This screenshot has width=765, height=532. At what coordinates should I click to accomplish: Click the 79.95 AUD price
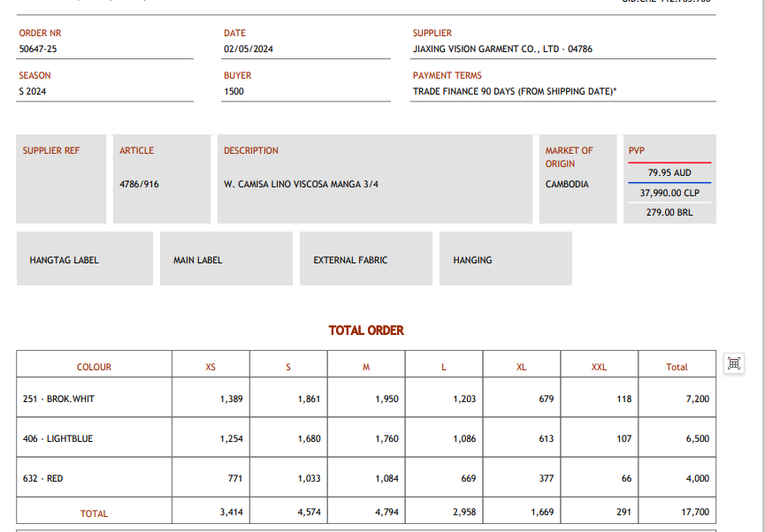click(x=669, y=173)
